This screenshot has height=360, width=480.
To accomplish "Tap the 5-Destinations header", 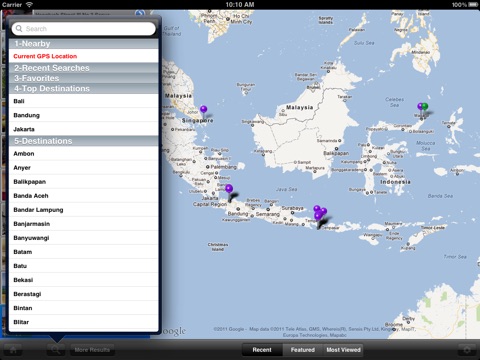I will pyautogui.click(x=83, y=141).
